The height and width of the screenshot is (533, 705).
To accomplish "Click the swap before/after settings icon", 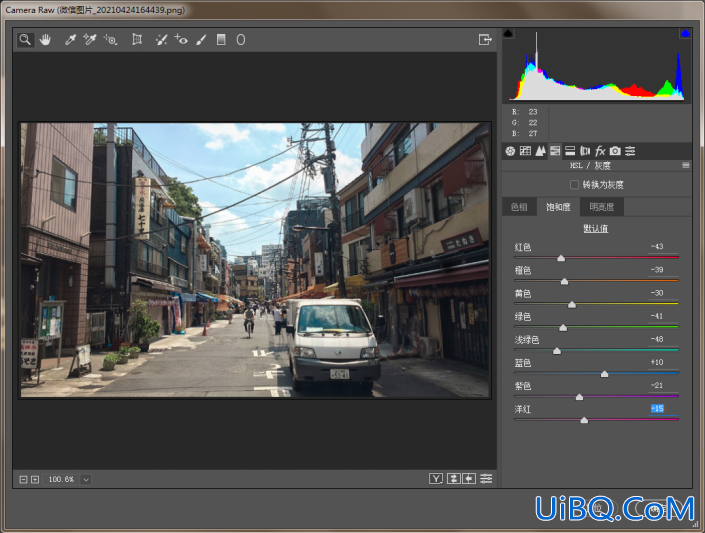I will click(x=454, y=479).
